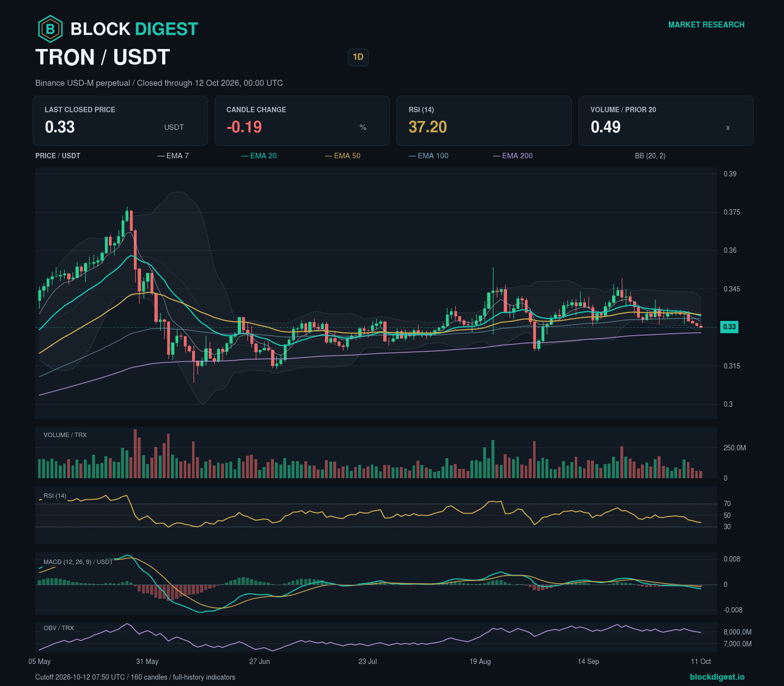Click the USDT unit in price card
This screenshot has width=784, height=686.
[x=174, y=127]
